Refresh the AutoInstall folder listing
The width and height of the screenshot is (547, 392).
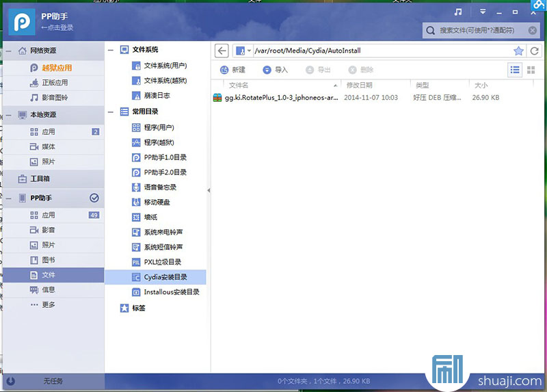tap(533, 51)
